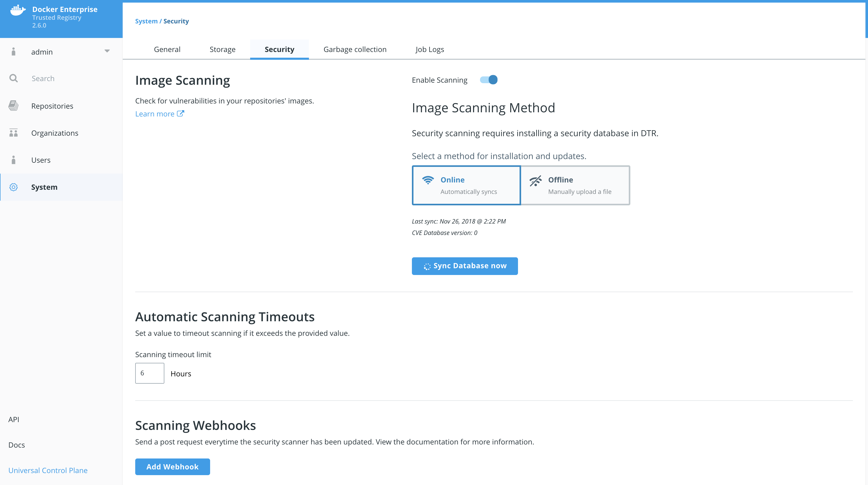The image size is (868, 485).
Task: Click the Scanning Webhooks heading
Action: coord(196,425)
